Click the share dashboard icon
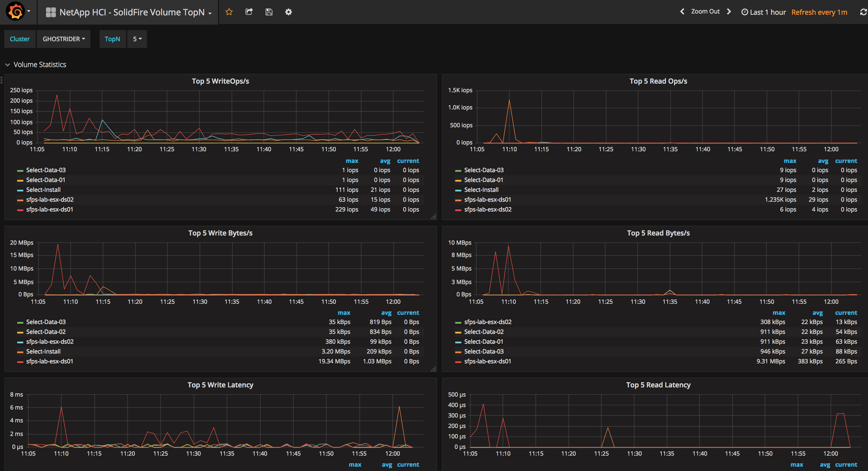The height and width of the screenshot is (471, 868). [249, 12]
